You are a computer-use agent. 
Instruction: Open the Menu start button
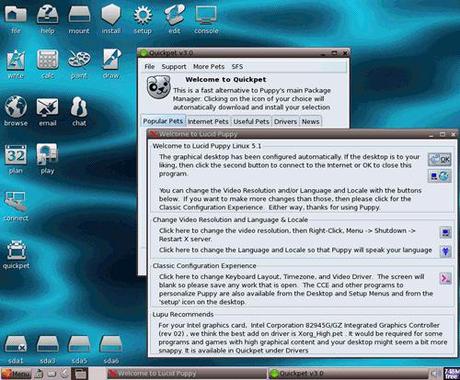click(x=16, y=374)
